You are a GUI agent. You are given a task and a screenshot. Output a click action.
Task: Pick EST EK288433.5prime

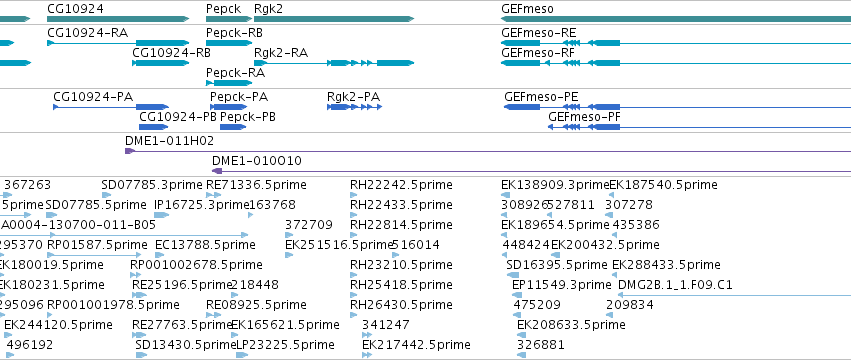coord(666,265)
